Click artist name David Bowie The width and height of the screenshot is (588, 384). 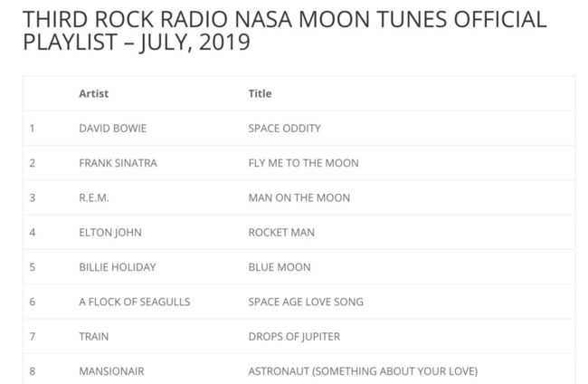tap(112, 129)
